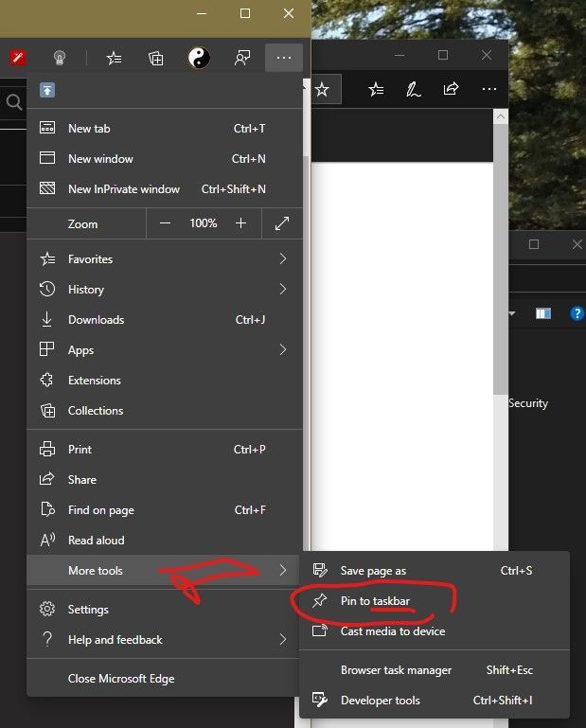Open the Feedback person icon in toolbar
586x728 pixels.
(x=242, y=58)
